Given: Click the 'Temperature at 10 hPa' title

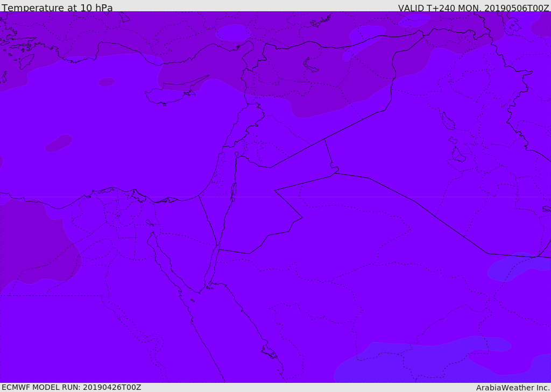Looking at the screenshot, I should 57,8.
